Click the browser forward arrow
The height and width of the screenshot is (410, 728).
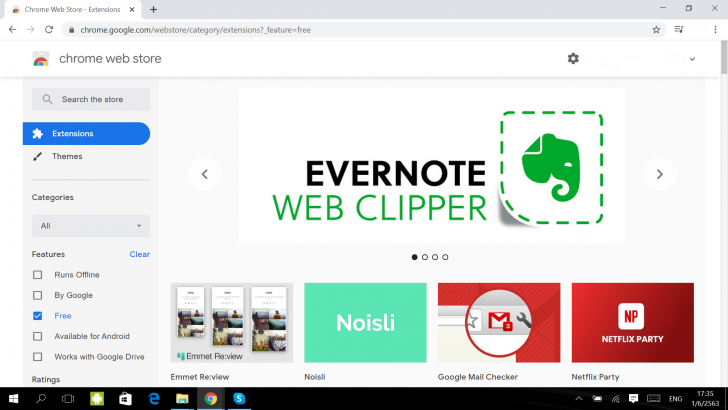click(31, 30)
